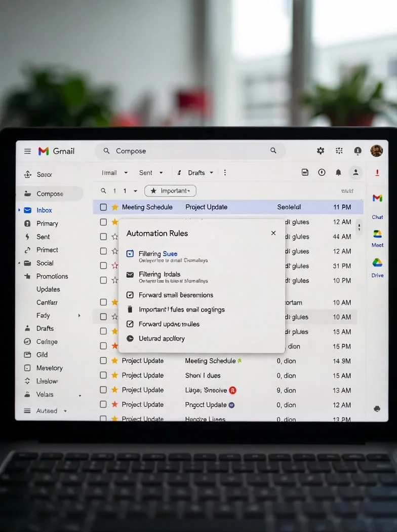Open the Primary category

pyautogui.click(x=47, y=223)
